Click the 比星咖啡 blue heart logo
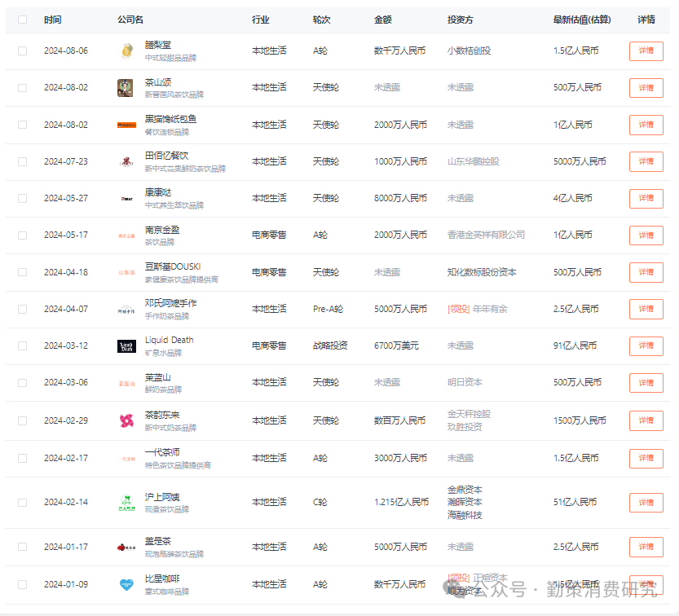Viewport: 679px width, 616px height. [126, 585]
